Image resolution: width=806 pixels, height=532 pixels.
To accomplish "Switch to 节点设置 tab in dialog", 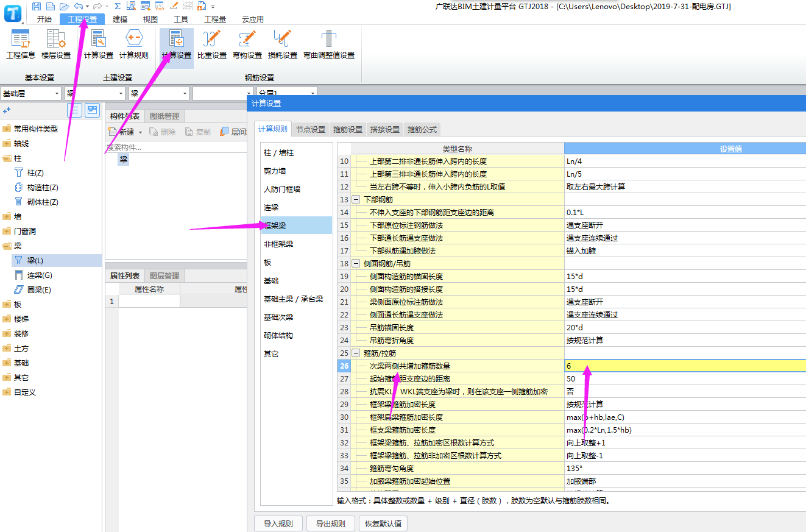I will pos(311,129).
